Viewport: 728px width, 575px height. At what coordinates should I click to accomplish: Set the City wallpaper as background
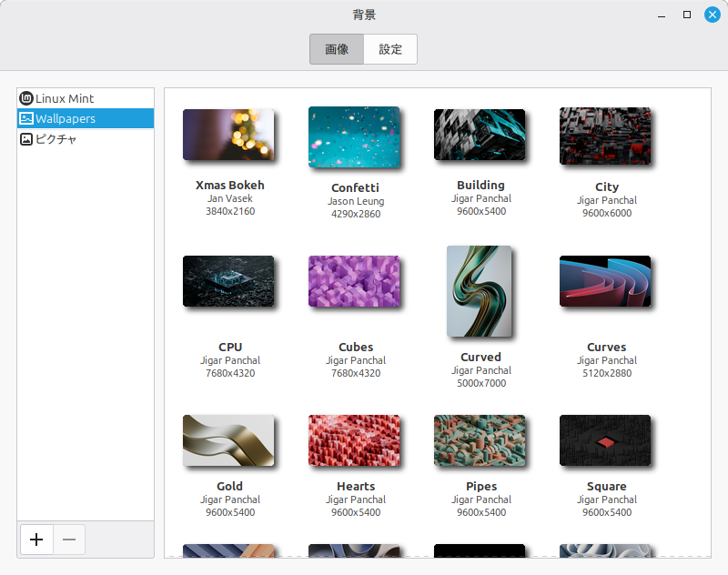(605, 136)
